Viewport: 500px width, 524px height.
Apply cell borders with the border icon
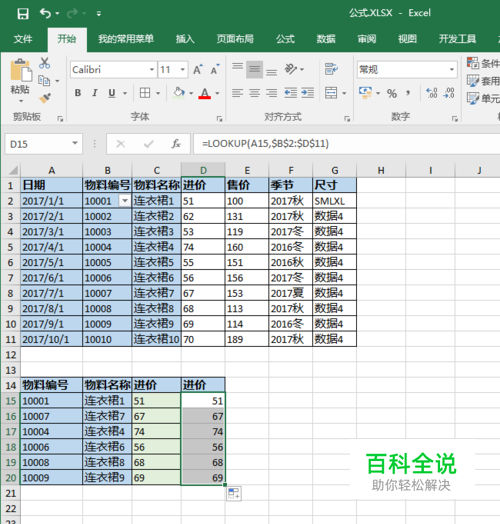(145, 93)
